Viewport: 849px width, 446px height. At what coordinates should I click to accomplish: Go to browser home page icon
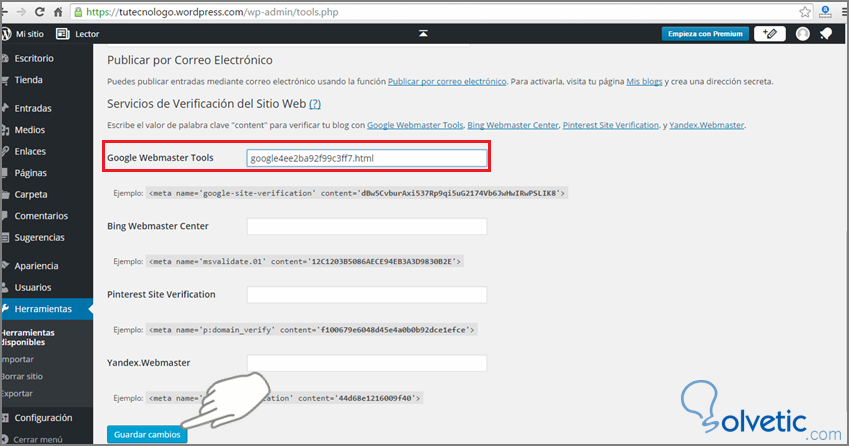[58, 11]
